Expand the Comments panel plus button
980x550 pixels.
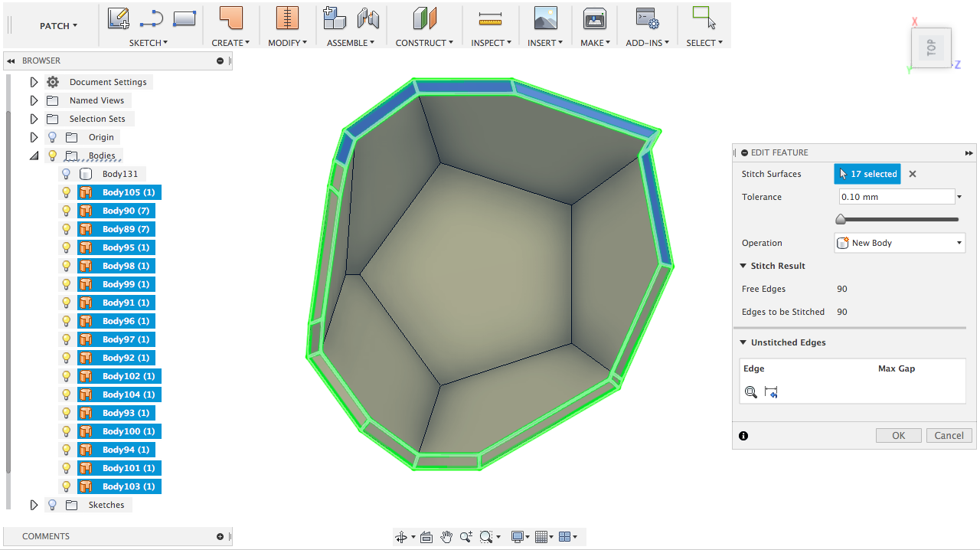220,536
